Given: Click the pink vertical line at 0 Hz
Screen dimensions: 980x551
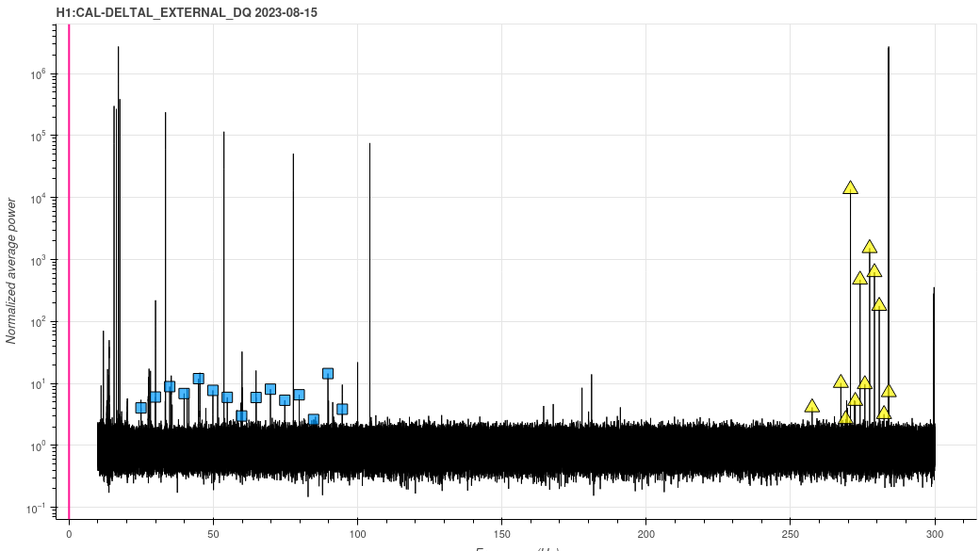Looking at the screenshot, I should 69,272.
